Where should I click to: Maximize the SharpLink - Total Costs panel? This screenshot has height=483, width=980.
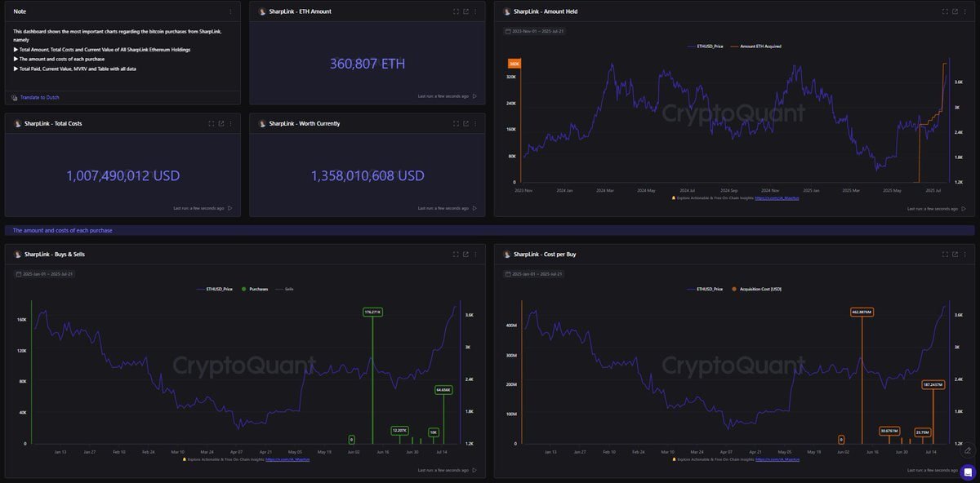211,123
